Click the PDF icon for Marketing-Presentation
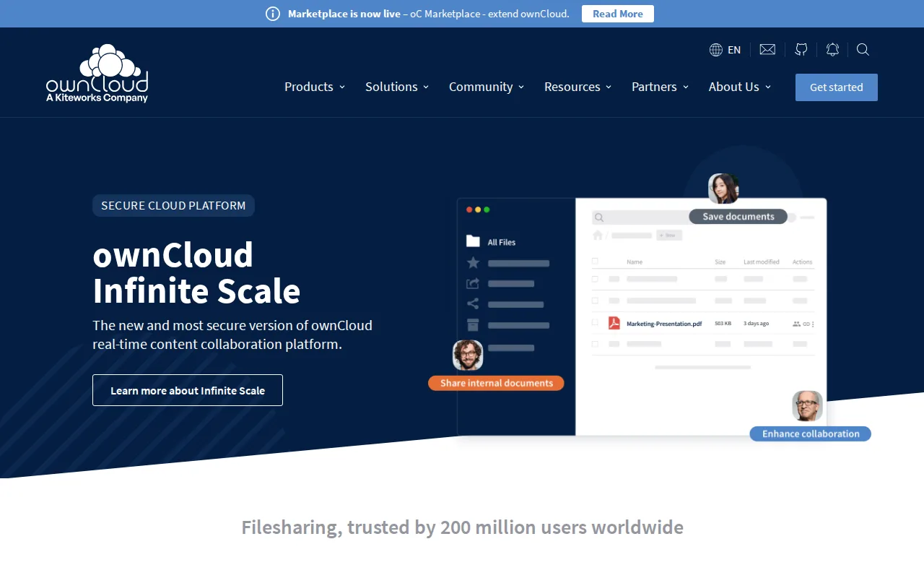924x578 pixels. (x=614, y=323)
